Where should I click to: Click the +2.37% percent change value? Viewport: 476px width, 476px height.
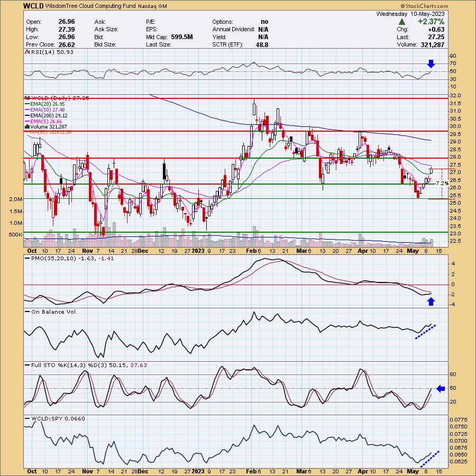tap(431, 22)
